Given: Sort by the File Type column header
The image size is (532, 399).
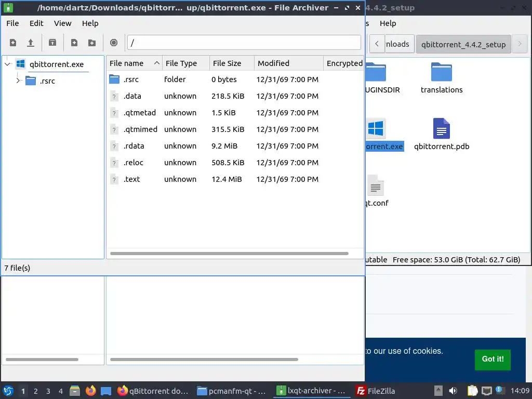Looking at the screenshot, I should 186,63.
